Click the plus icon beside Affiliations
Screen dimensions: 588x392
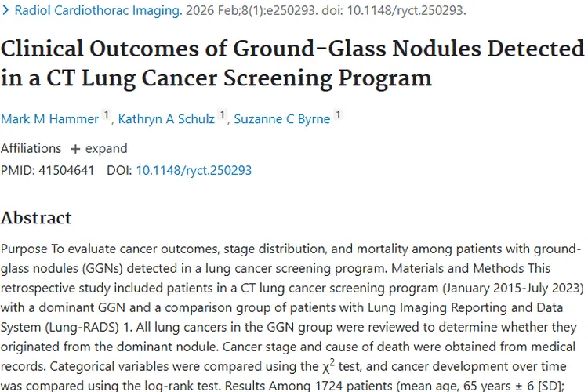pyautogui.click(x=75, y=149)
